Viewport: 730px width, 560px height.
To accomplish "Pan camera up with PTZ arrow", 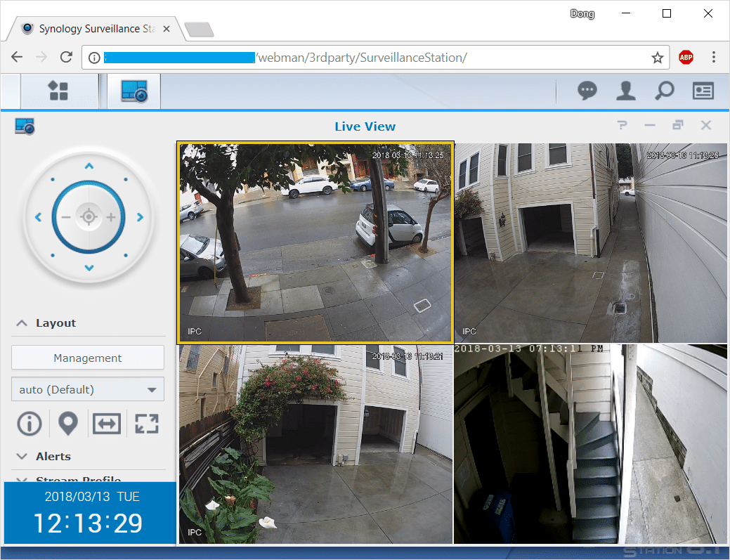I will [89, 167].
